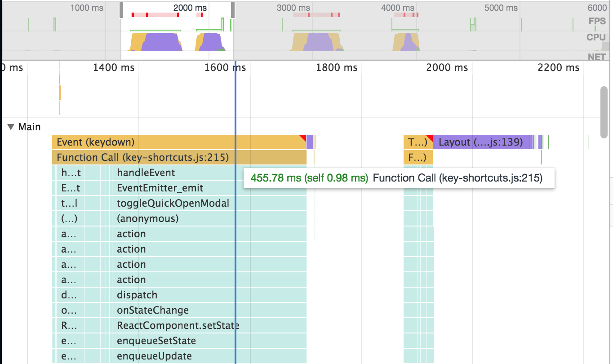This screenshot has width=613, height=364.
Task: Select the Function Call (key-shortcuts.js:215) bar
Action: [x=179, y=157]
